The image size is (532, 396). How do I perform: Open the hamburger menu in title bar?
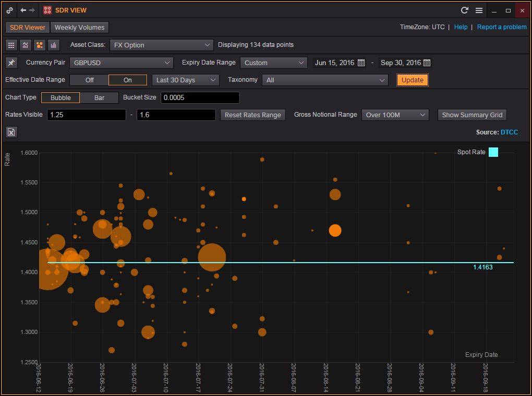pyautogui.click(x=479, y=10)
